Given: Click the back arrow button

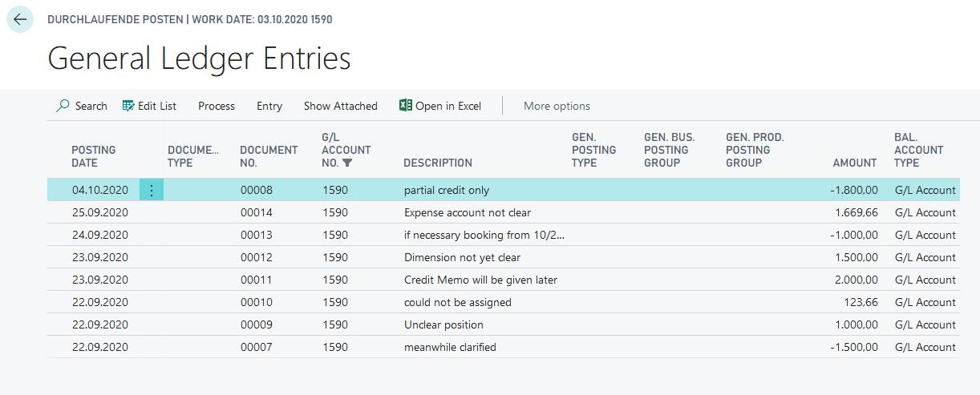Looking at the screenshot, I should pos(20,20).
